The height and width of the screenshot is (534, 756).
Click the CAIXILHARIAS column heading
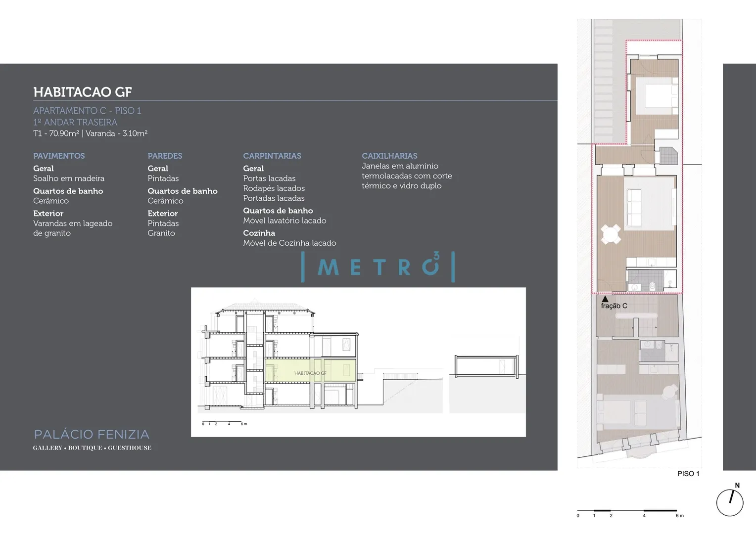[x=389, y=156]
